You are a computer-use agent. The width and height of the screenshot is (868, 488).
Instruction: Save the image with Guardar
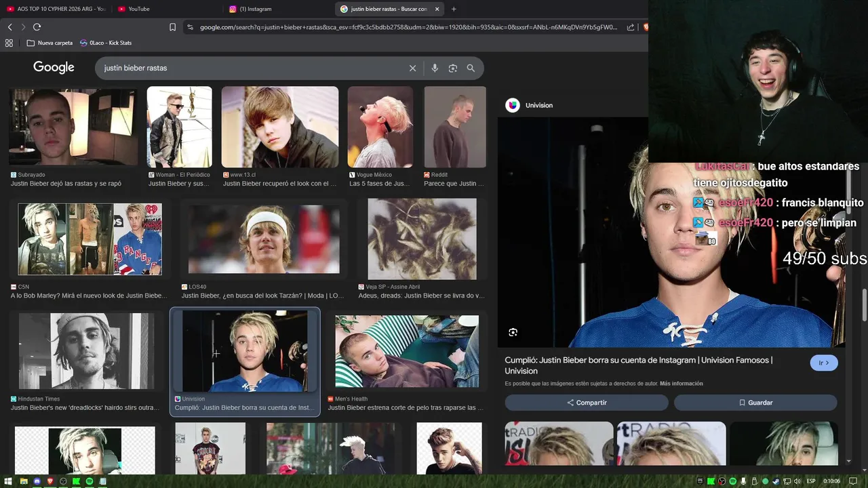point(755,403)
